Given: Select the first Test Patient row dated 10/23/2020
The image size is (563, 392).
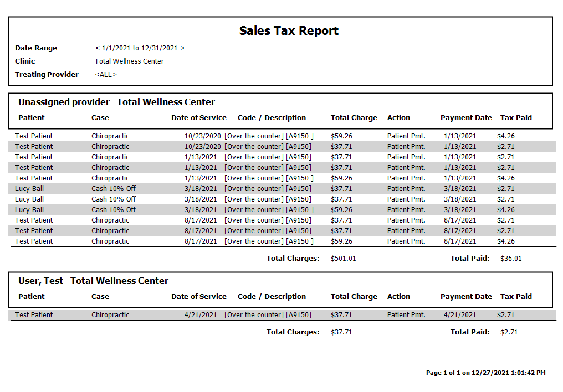Looking at the screenshot, I should (x=282, y=136).
